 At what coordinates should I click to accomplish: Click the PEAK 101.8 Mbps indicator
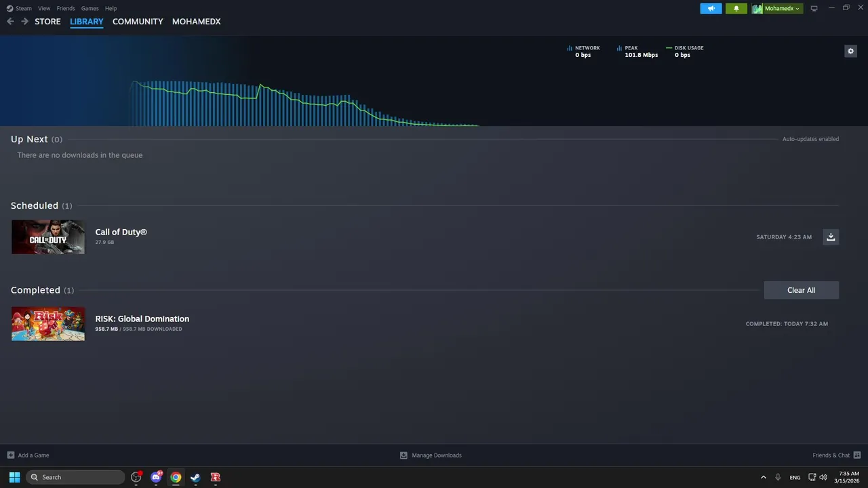point(637,52)
